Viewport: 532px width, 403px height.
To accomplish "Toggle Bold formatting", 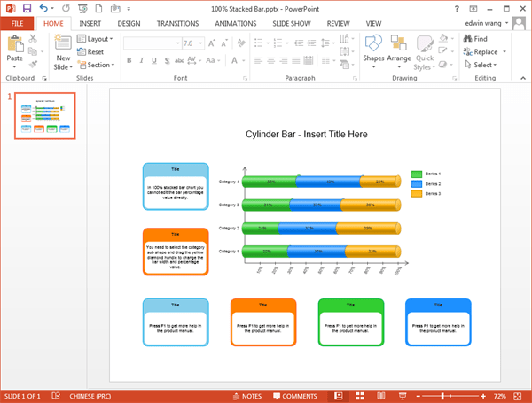I will click(129, 60).
